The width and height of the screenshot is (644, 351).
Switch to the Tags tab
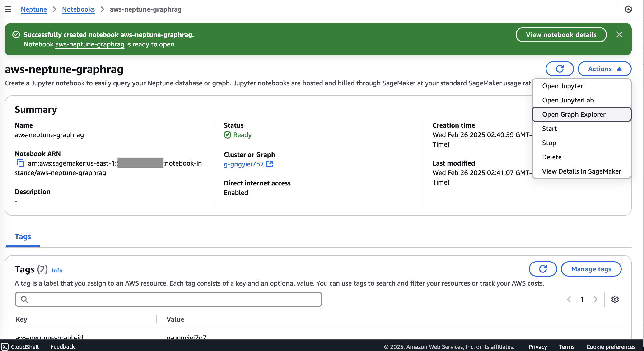[x=23, y=236]
